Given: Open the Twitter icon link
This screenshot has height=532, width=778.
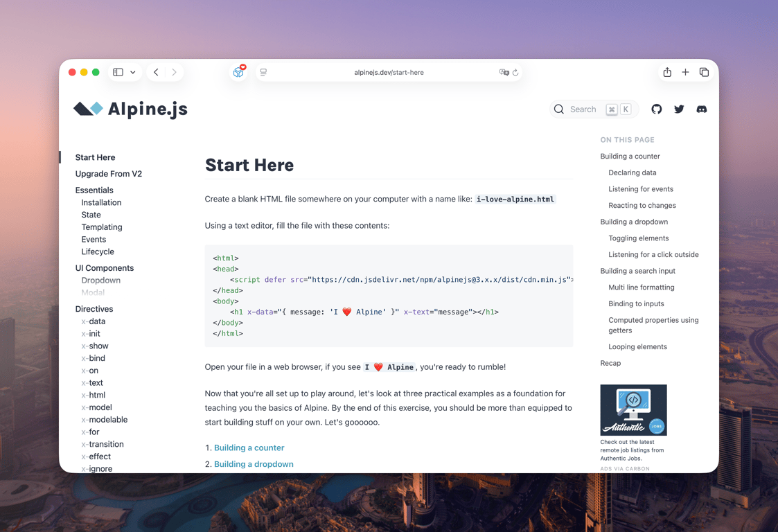Looking at the screenshot, I should (679, 109).
